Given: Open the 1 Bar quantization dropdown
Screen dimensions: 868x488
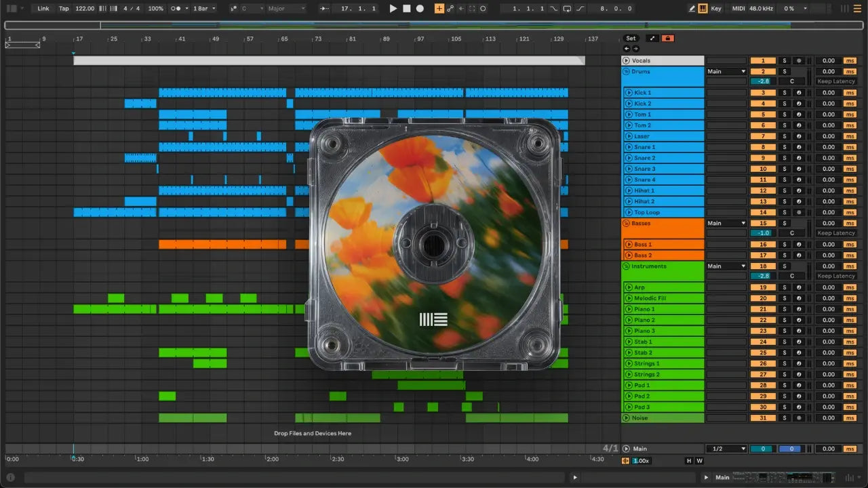Looking at the screenshot, I should click(204, 9).
